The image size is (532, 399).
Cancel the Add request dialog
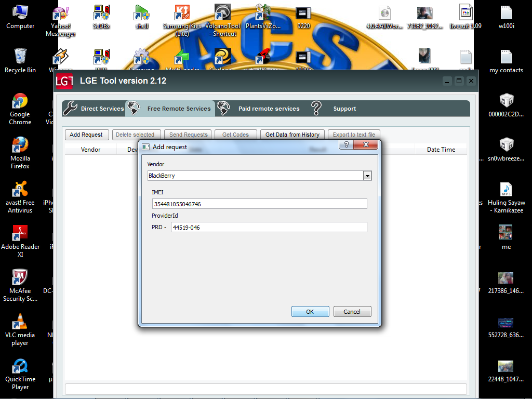coord(352,312)
